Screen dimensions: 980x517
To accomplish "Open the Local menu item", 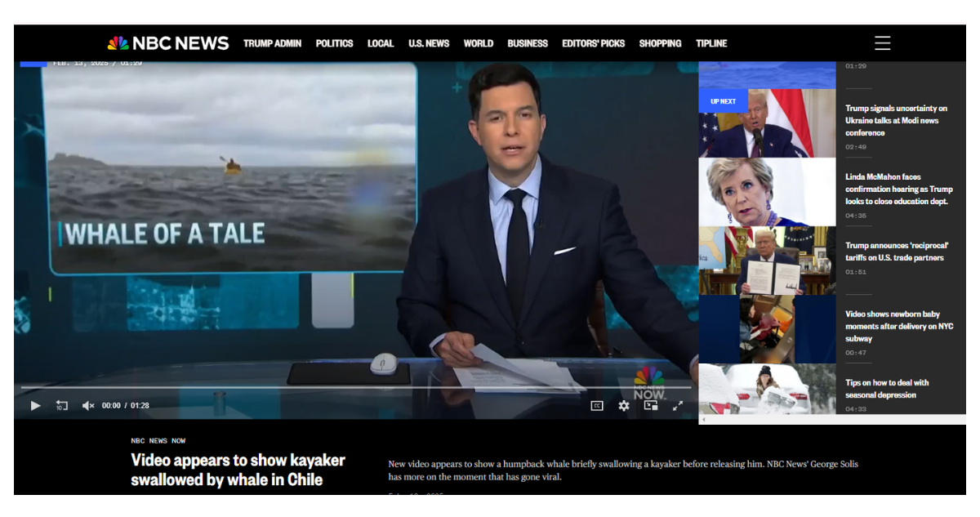I will coord(381,43).
